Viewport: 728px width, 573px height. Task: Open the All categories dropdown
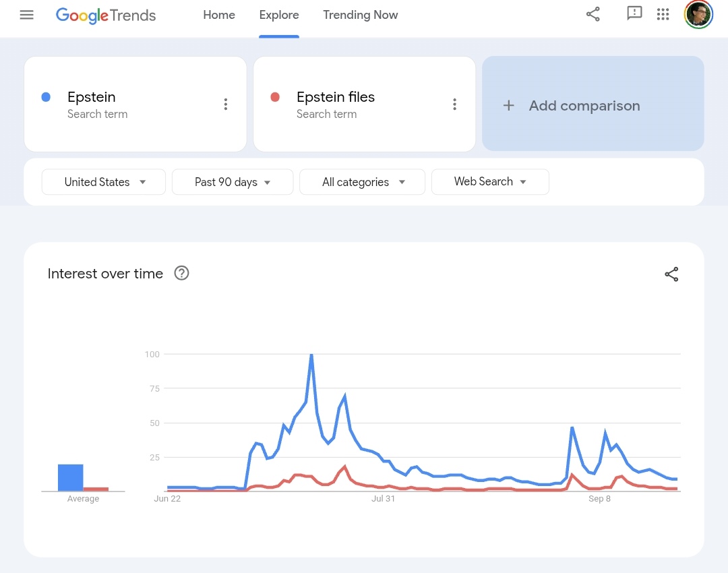point(362,182)
